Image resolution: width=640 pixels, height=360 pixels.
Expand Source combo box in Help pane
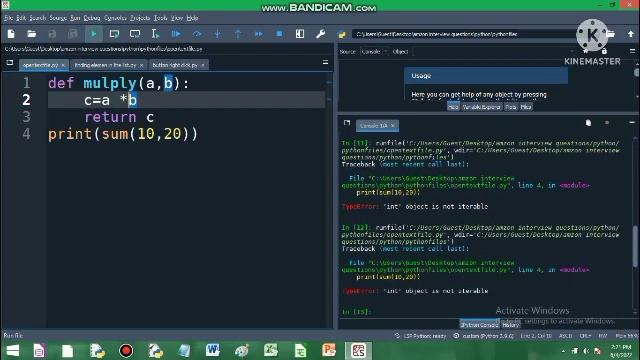click(373, 51)
